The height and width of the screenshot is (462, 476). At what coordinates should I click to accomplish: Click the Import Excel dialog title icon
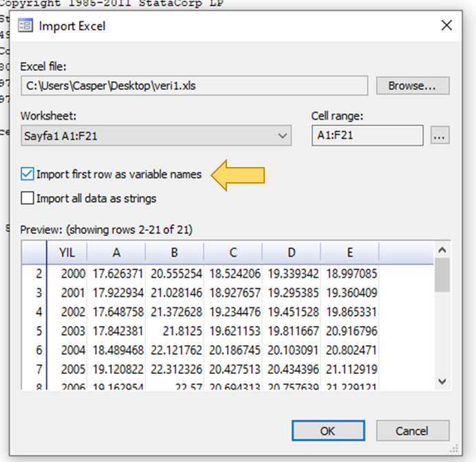point(25,26)
